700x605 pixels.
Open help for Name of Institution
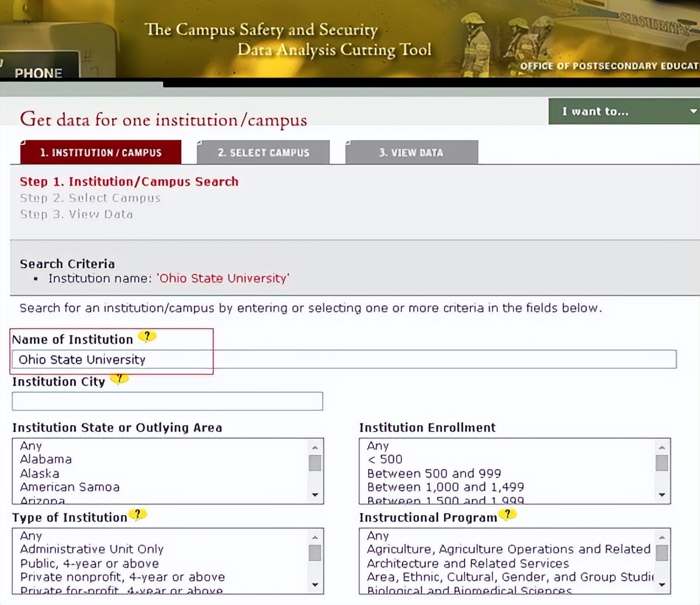147,336
